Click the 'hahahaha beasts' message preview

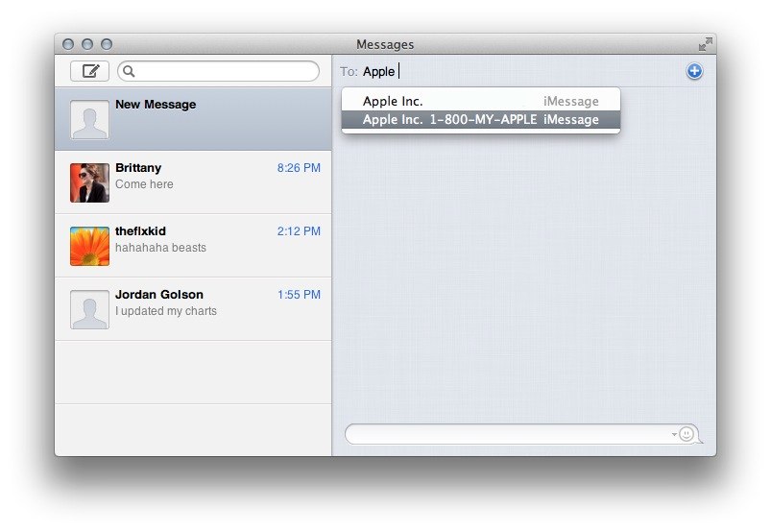pos(160,248)
